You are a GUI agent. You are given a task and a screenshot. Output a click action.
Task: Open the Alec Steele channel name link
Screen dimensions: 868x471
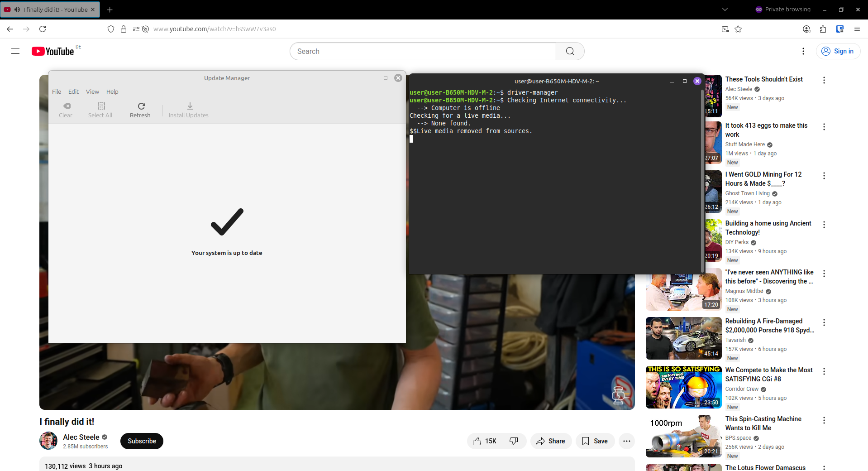[81, 437]
